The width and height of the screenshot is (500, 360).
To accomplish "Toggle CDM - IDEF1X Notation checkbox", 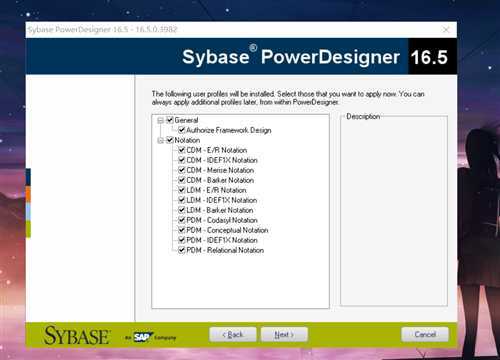I will click(x=182, y=160).
